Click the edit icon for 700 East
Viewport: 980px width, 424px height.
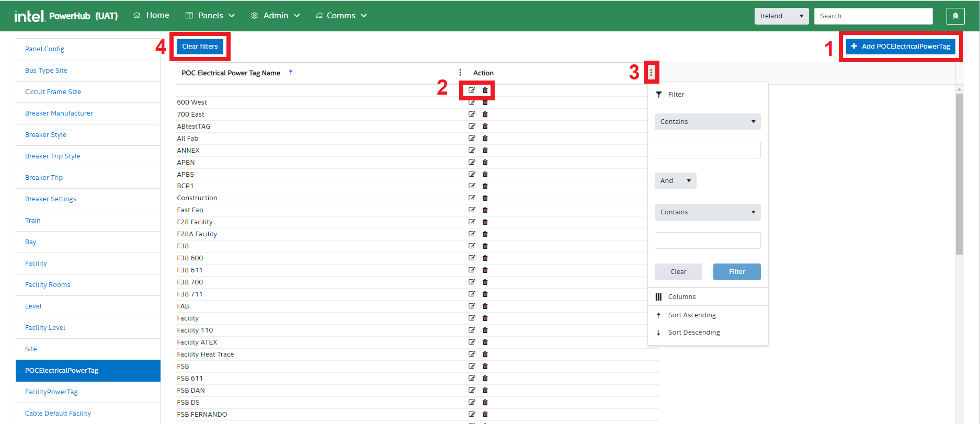click(472, 114)
